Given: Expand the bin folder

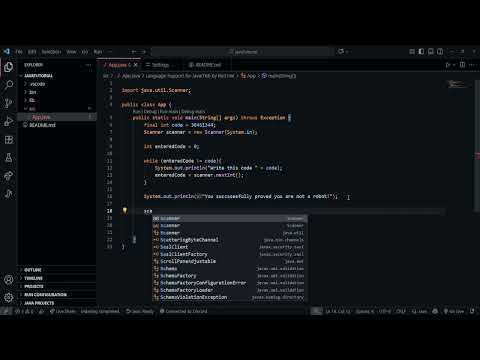Looking at the screenshot, I should coord(57,92).
